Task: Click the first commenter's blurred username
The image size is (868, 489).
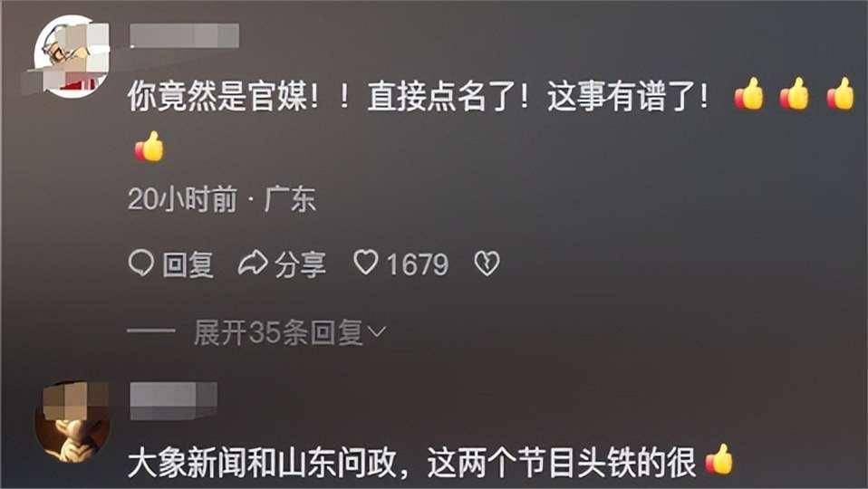Action: [x=184, y=35]
